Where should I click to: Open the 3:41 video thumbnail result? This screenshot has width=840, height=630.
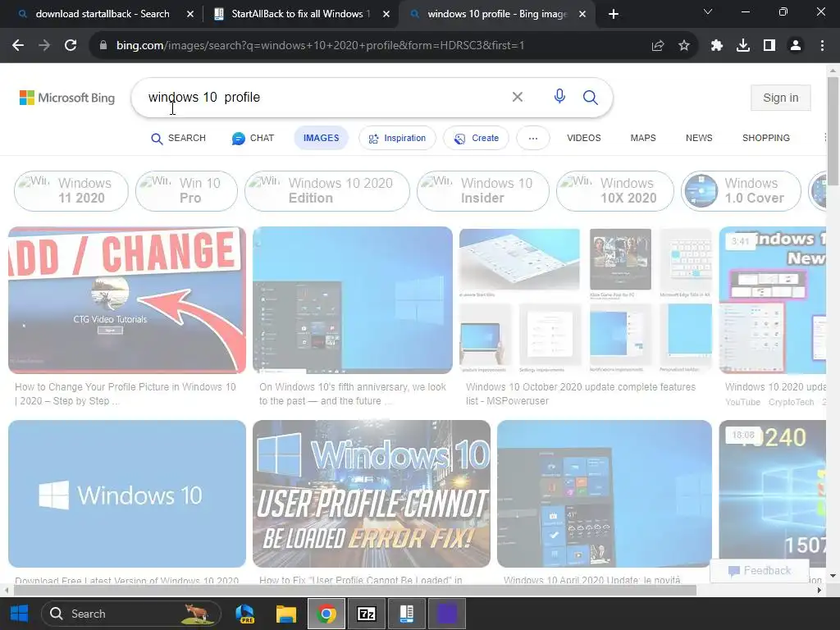tap(773, 300)
